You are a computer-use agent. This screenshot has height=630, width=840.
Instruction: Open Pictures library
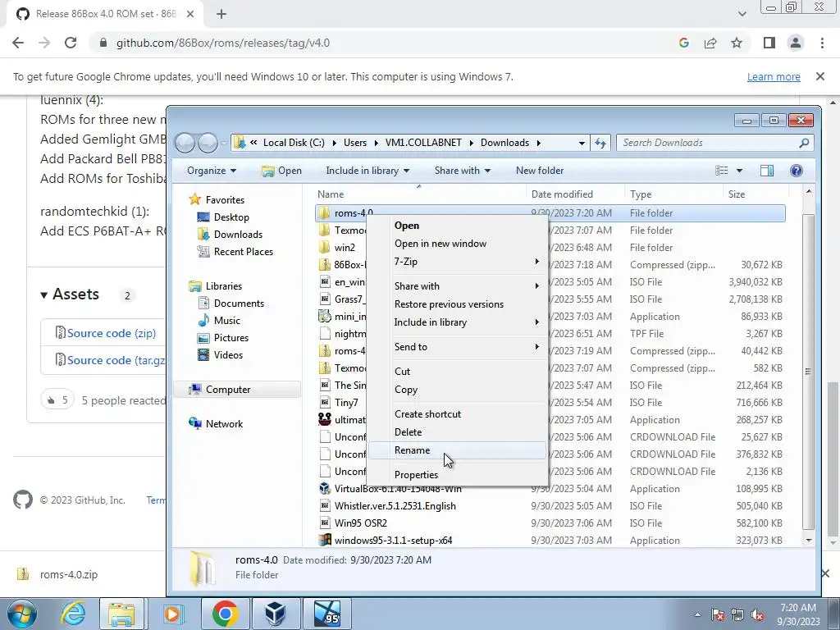[x=231, y=337]
